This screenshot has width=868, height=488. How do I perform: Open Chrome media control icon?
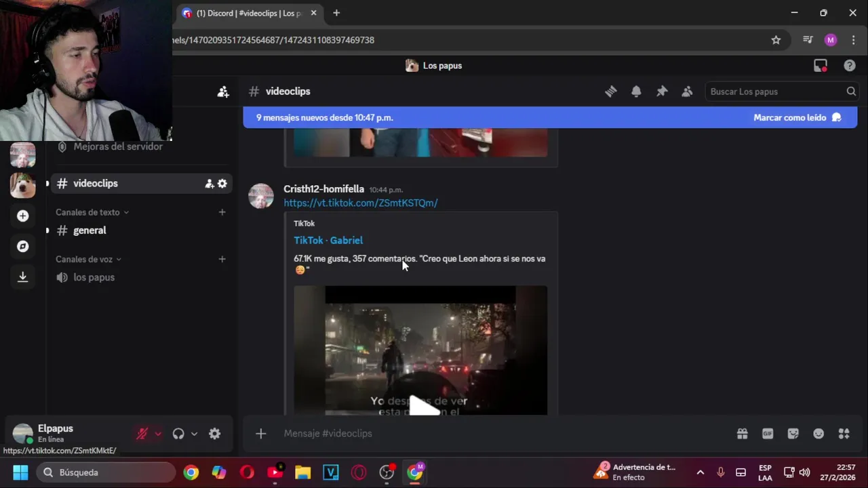pos(808,40)
